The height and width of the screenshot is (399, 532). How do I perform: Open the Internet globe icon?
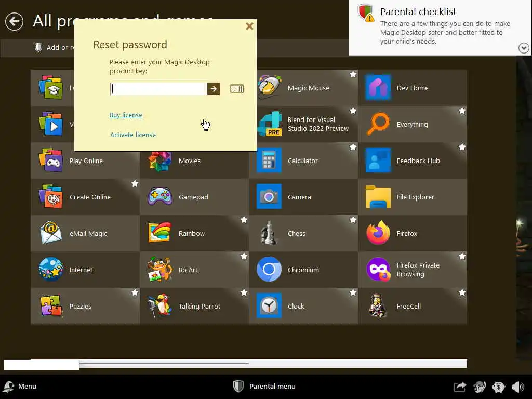[x=51, y=270]
